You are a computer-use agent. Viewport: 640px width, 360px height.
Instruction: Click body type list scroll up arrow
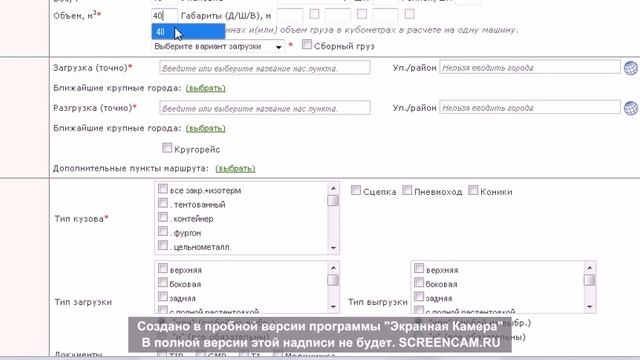click(333, 188)
